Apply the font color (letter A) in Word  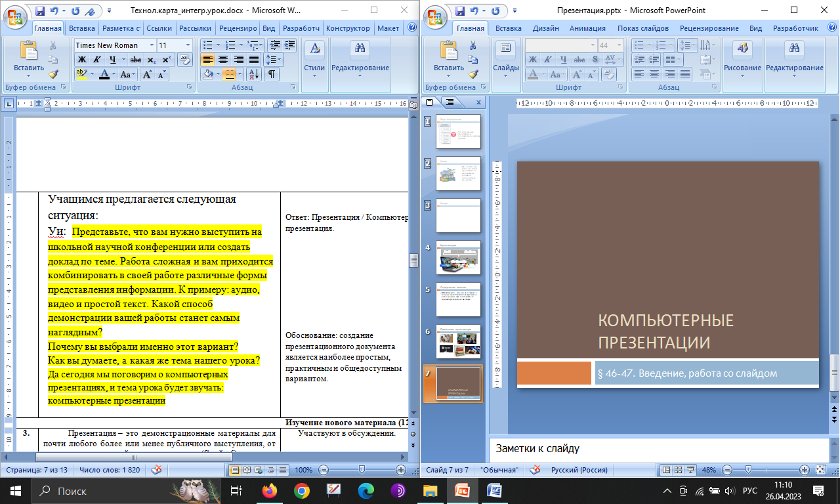pyautogui.click(x=104, y=74)
